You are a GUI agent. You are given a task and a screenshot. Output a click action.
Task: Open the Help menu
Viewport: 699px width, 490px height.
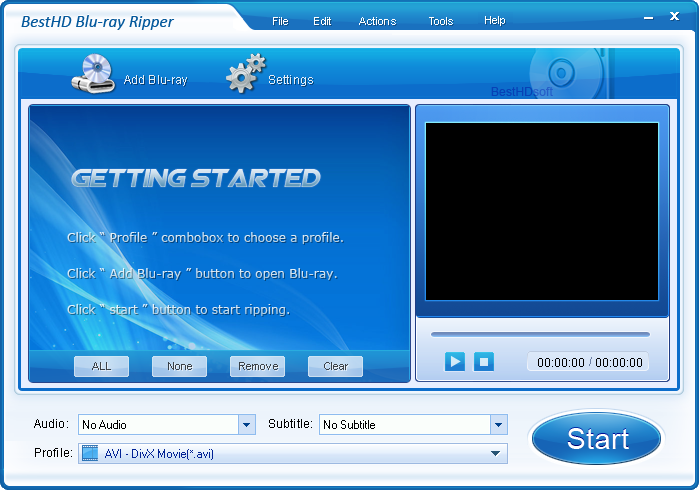494,21
